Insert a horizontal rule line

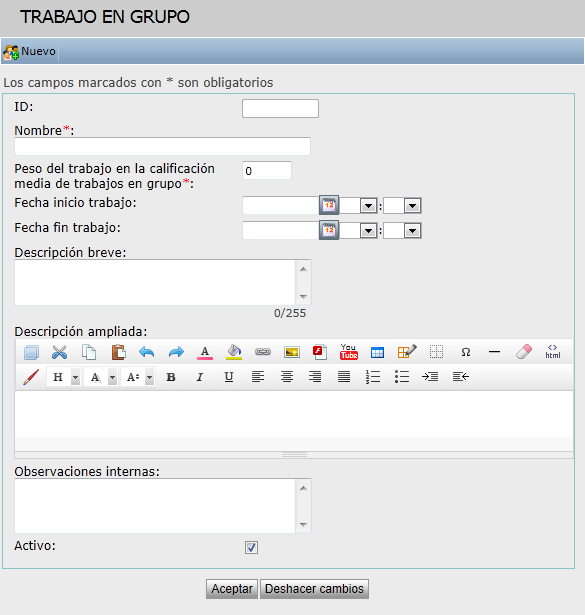tap(494, 352)
